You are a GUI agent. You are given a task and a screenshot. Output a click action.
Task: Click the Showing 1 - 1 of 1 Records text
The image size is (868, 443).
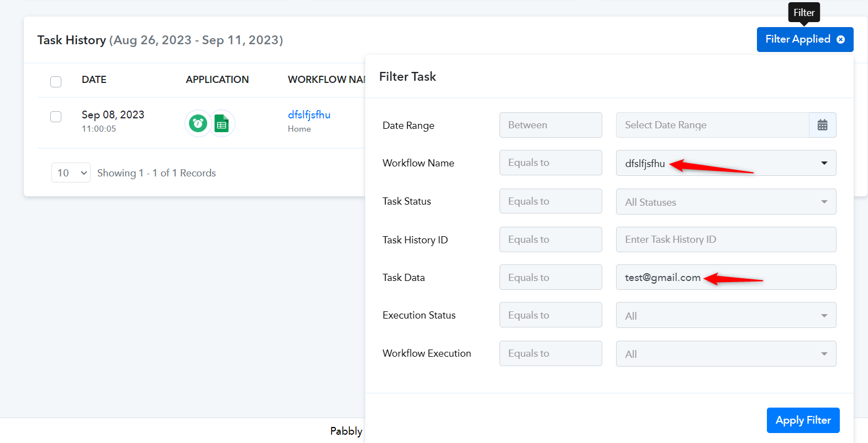pyautogui.click(x=156, y=173)
